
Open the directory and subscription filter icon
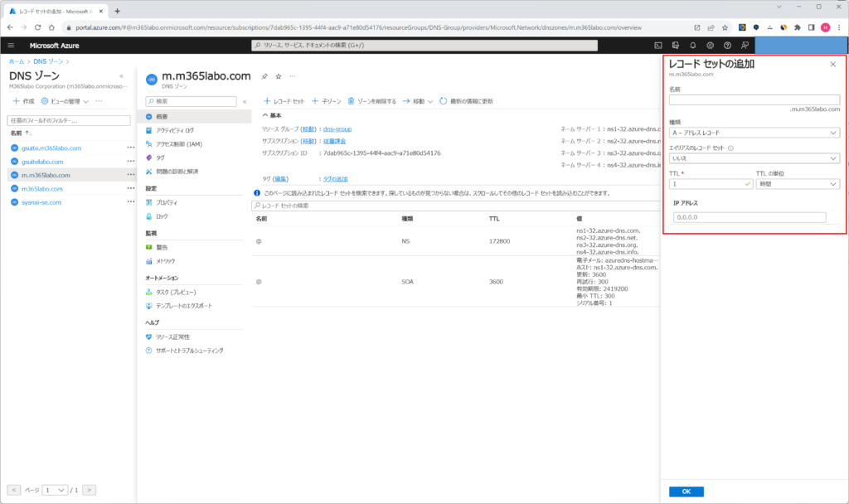point(675,46)
